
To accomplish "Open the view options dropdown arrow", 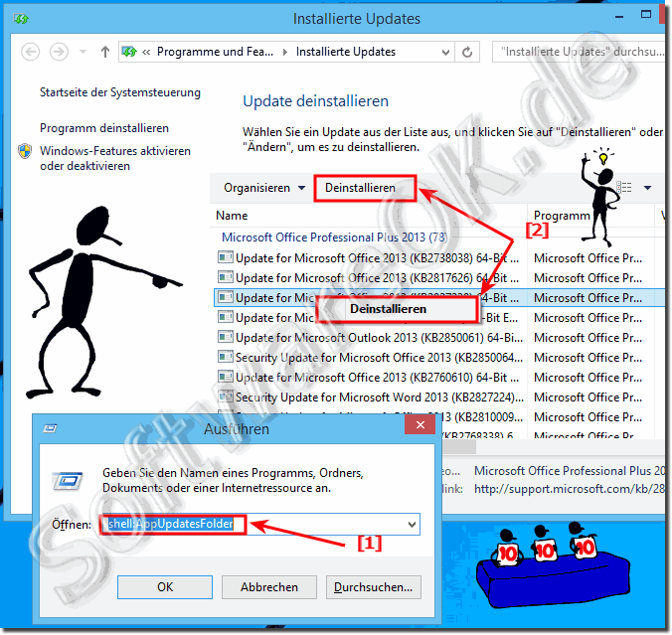I will 647,188.
